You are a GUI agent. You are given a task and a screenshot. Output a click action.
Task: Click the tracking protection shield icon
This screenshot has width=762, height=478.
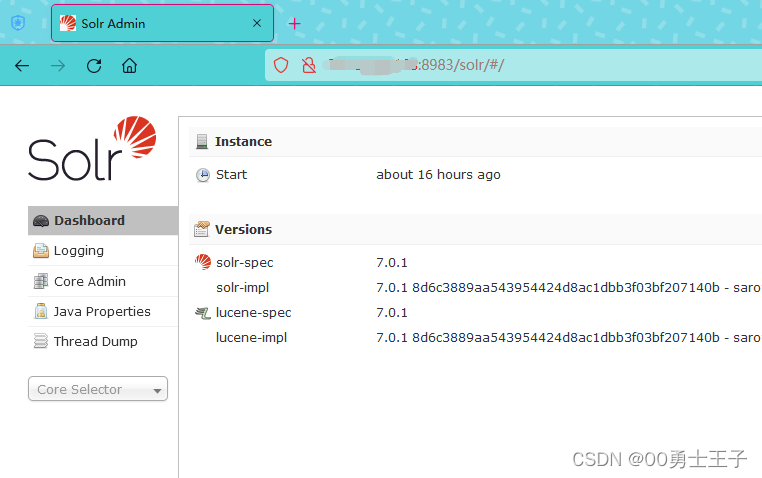tap(281, 65)
